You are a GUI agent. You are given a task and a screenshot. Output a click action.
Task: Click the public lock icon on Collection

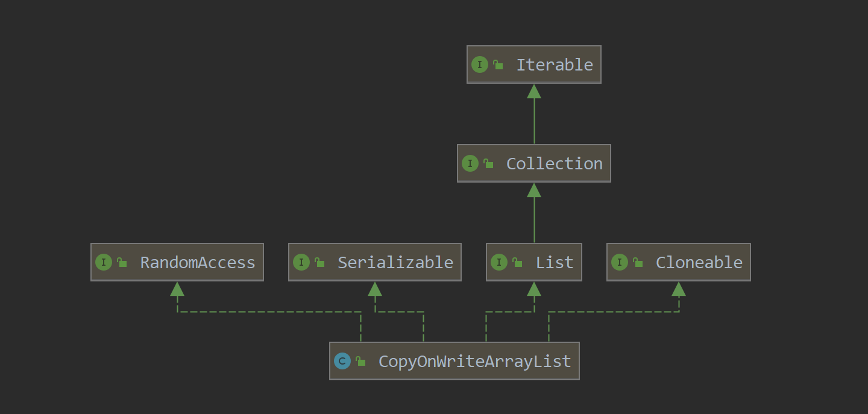pyautogui.click(x=488, y=163)
